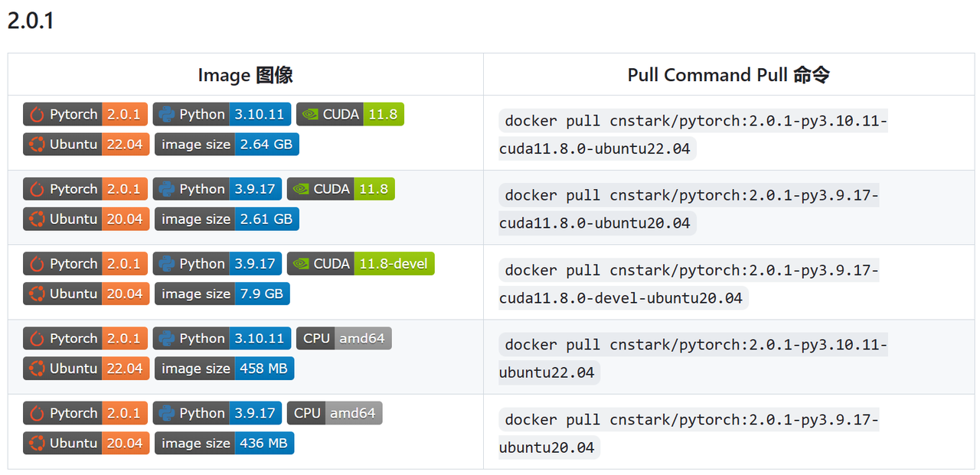Click the CPU pull command ending py3.9.17-ubuntu20.04

click(x=689, y=433)
